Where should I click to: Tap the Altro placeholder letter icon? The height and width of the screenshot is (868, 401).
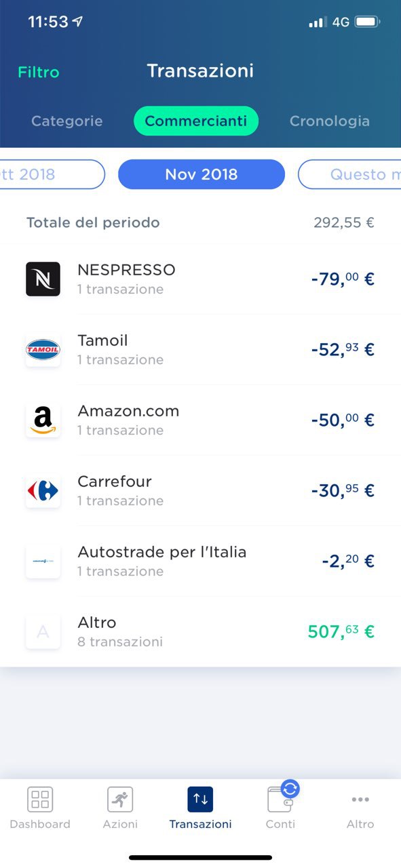pos(43,631)
